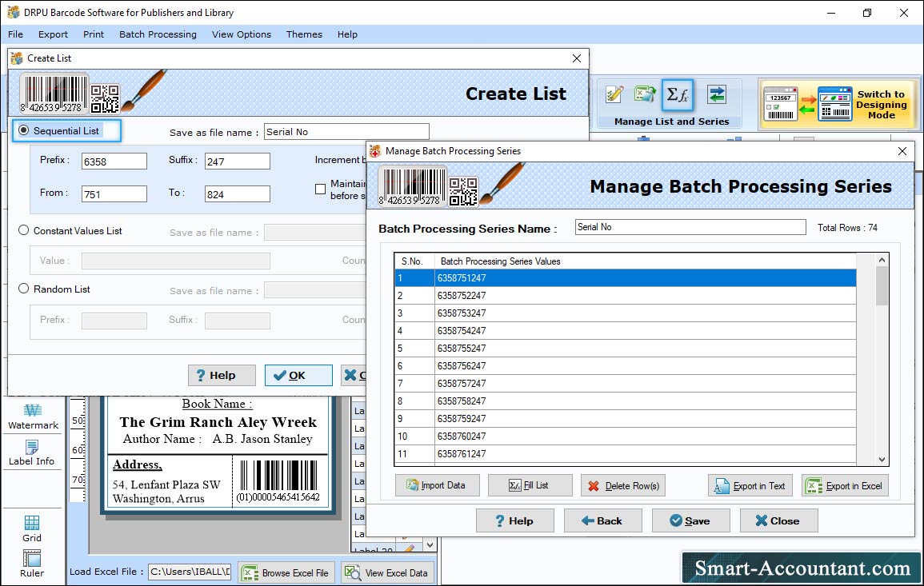Select row with value 6358752247
Image resolution: width=924 pixels, height=586 pixels.
click(626, 296)
